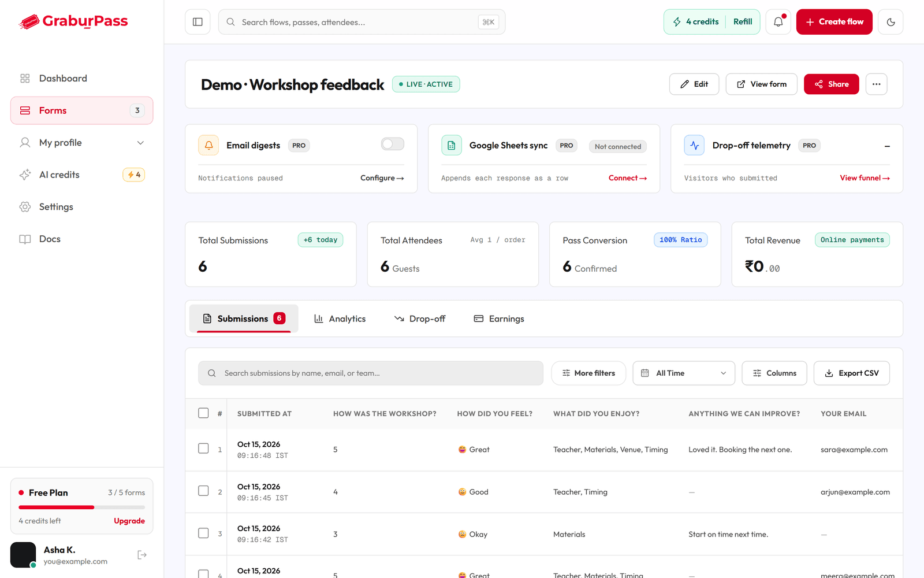
Task: Select the checkbox for submission row 3
Action: click(203, 533)
